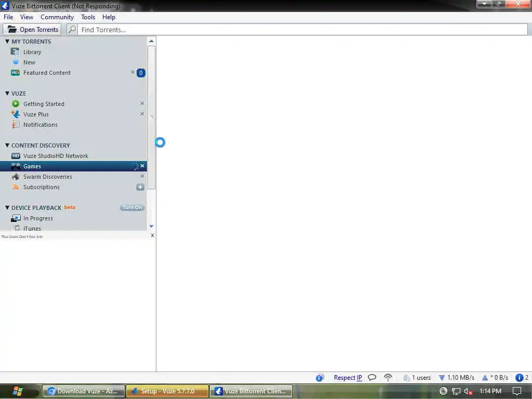Switch to Download Vuze taskbar window
This screenshot has height=399, width=532.
pos(84,391)
